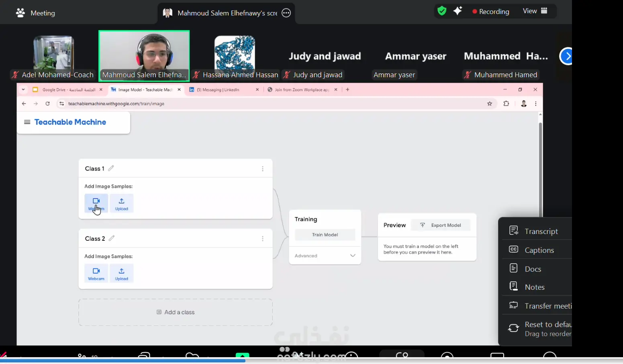
Task: Click the Upload button in Class 2
Action: (121, 273)
